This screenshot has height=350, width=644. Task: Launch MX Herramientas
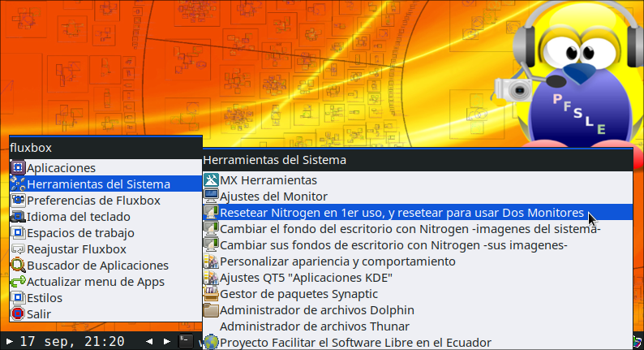point(418,179)
